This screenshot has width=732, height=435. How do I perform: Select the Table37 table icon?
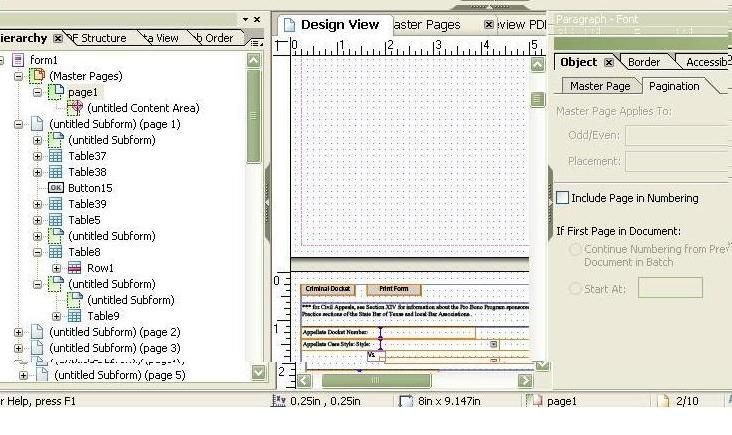[x=56, y=156]
